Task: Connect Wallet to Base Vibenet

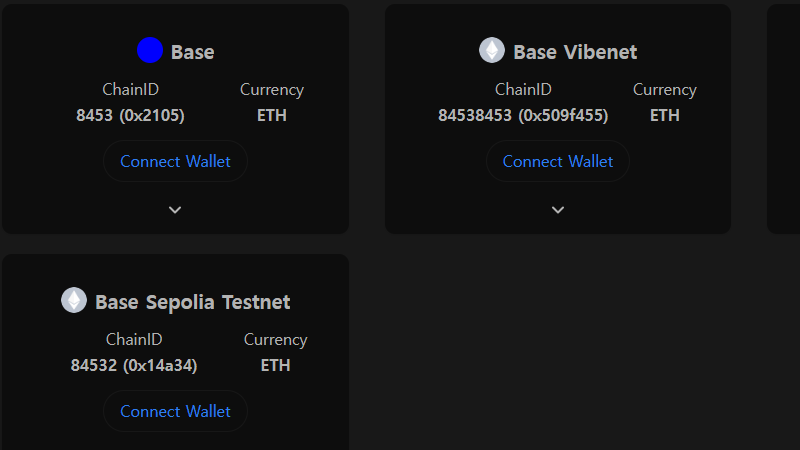Action: pos(558,161)
